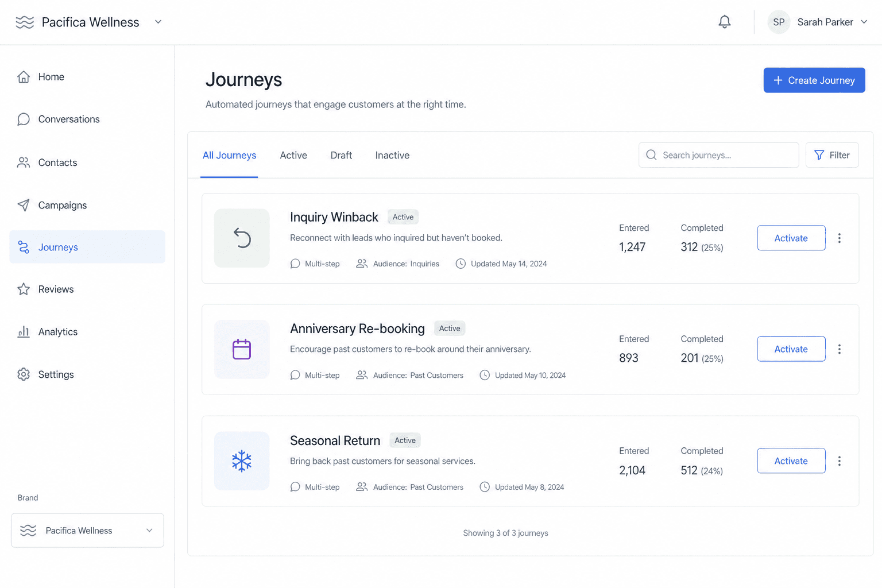Switch to the All Journeys tab
Viewport: 882px width, 588px height.
tap(229, 155)
